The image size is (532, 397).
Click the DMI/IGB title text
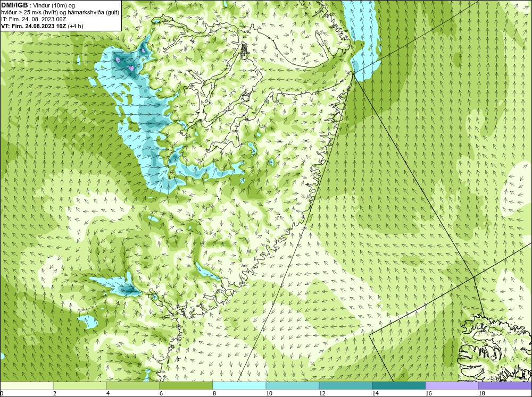(14, 5)
